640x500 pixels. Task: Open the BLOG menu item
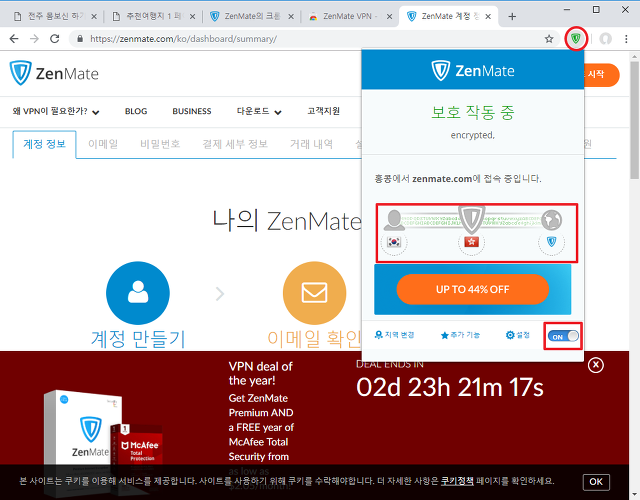tap(136, 111)
